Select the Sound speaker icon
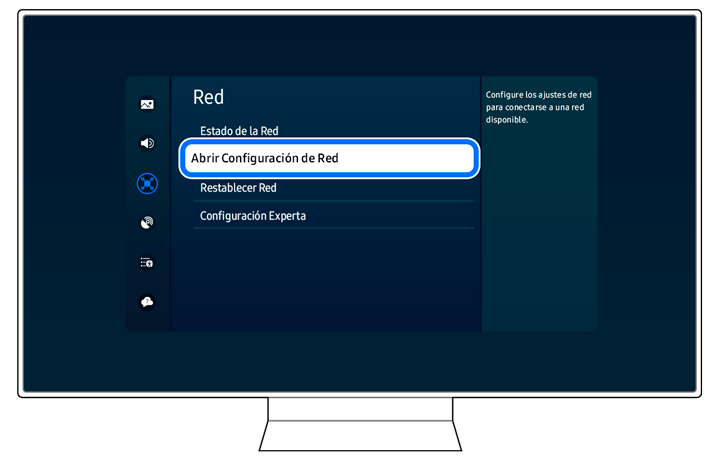This screenshot has height=460, width=720. pyautogui.click(x=147, y=143)
